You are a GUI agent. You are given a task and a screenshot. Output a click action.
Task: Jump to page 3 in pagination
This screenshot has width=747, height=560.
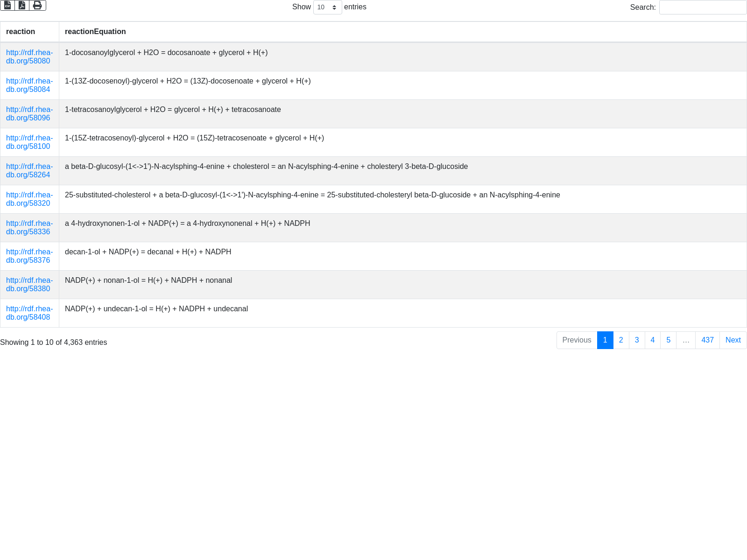coord(637,340)
